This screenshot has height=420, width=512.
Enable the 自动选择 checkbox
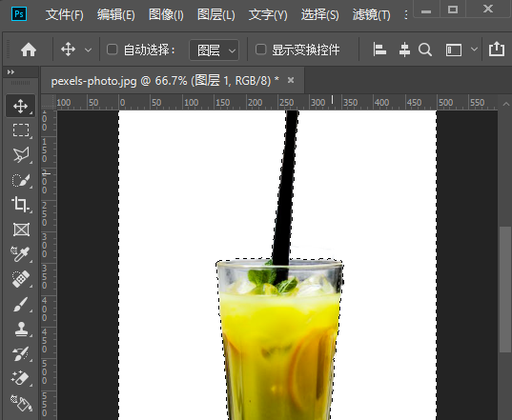tap(112, 50)
